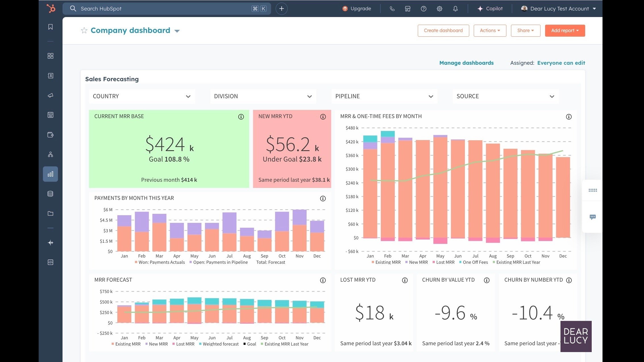Click the settings gear icon
This screenshot has width=644, height=362.
[439, 9]
